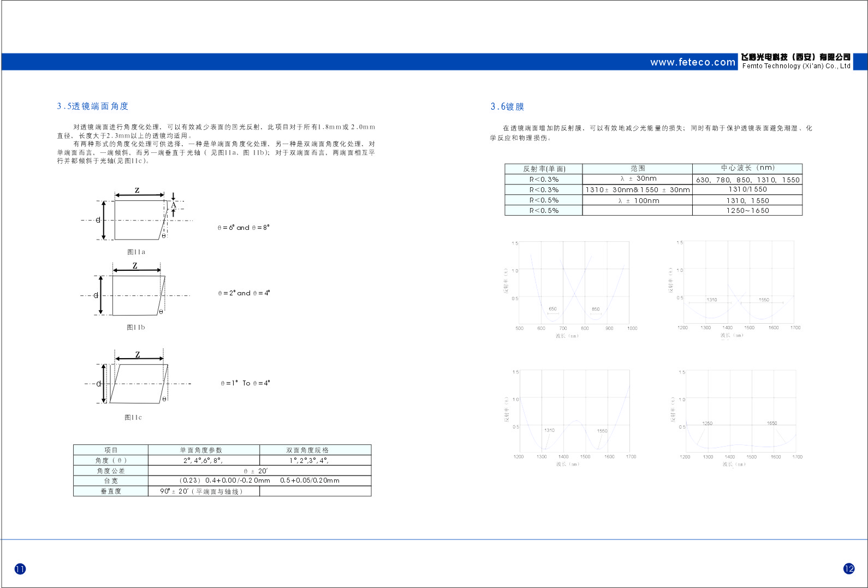
Task: Click the page 12 number badge
Action: tap(849, 568)
